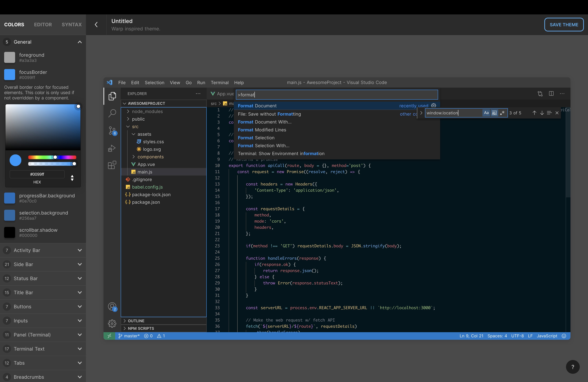Toggle Match Case in find widget
Screen dimensions: 588x382
tap(486, 113)
